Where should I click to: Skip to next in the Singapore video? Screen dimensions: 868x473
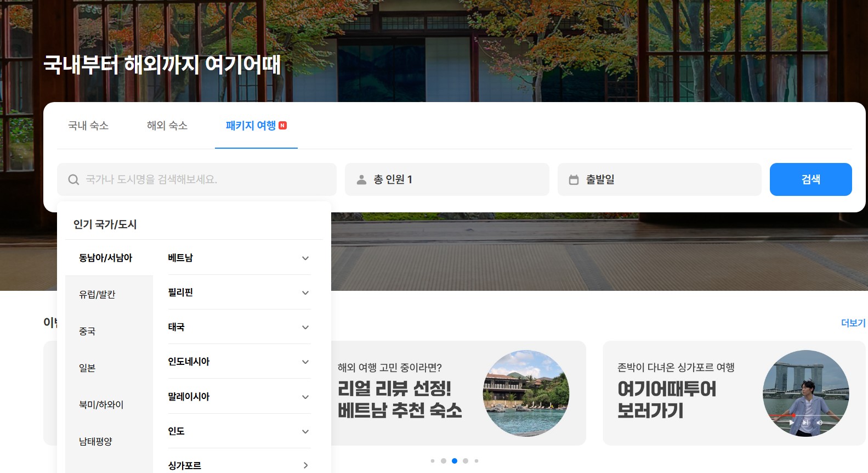(805, 423)
